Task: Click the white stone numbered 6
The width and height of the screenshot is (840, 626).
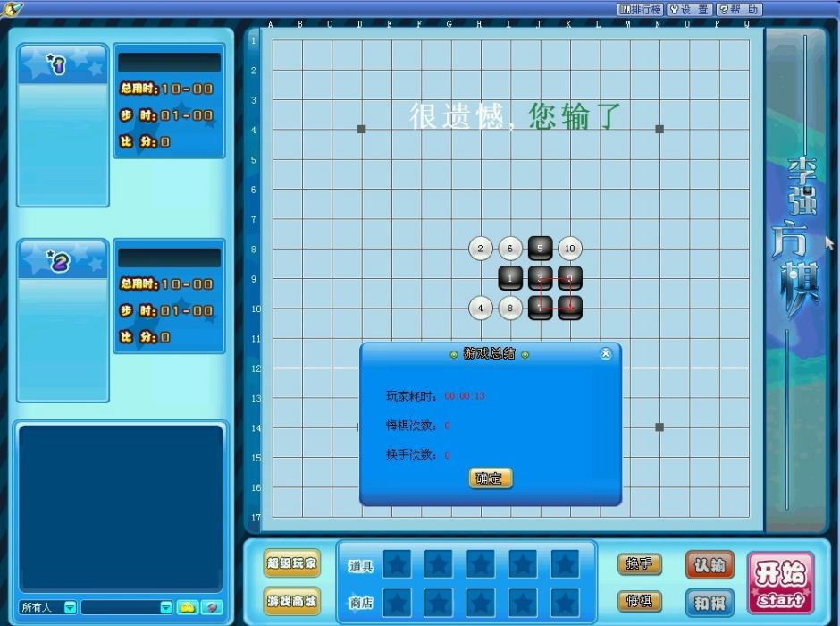Action: tap(510, 248)
